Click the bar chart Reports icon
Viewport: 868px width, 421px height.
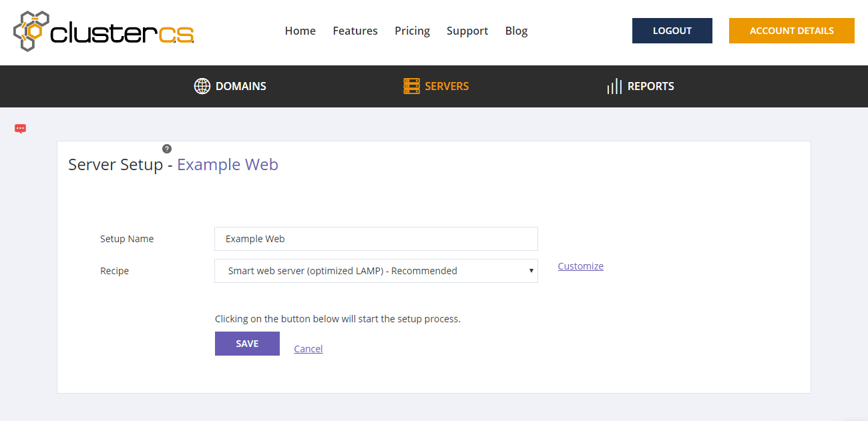pos(614,86)
